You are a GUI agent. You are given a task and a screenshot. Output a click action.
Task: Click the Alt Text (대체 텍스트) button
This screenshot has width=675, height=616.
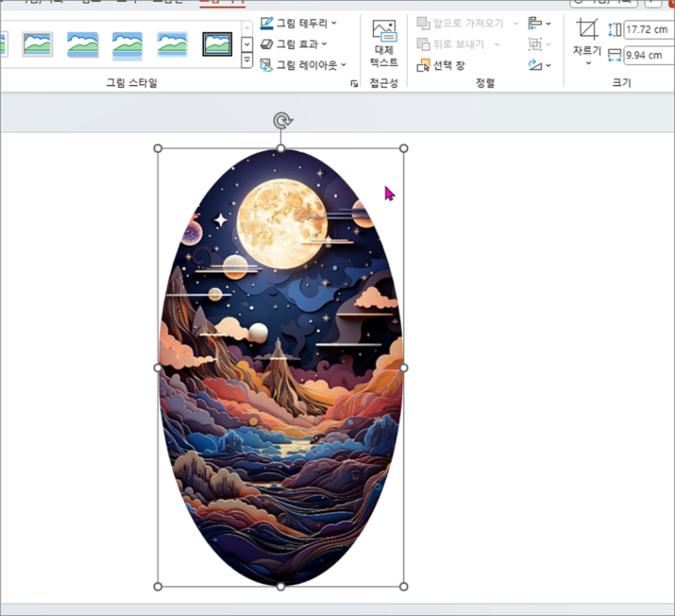point(384,44)
